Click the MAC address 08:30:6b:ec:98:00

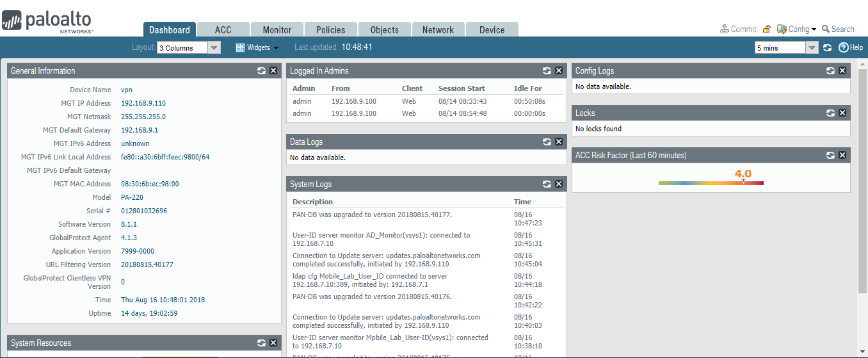pyautogui.click(x=150, y=184)
